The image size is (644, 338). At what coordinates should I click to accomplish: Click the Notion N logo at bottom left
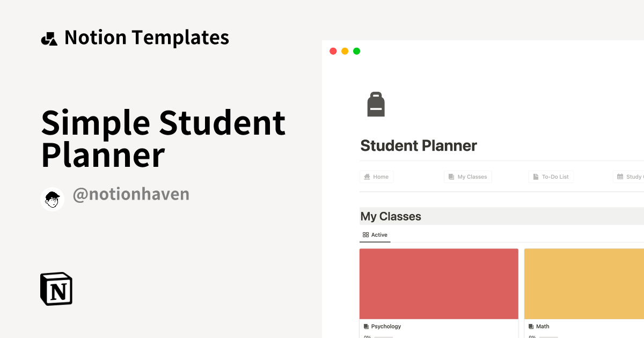pyautogui.click(x=56, y=289)
